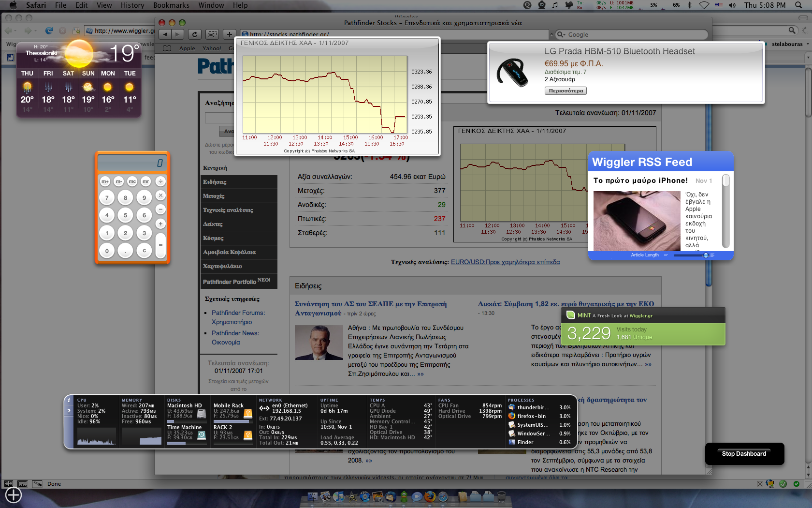Select Ειδήσεις in the Pathfinder sidebar

click(x=239, y=182)
